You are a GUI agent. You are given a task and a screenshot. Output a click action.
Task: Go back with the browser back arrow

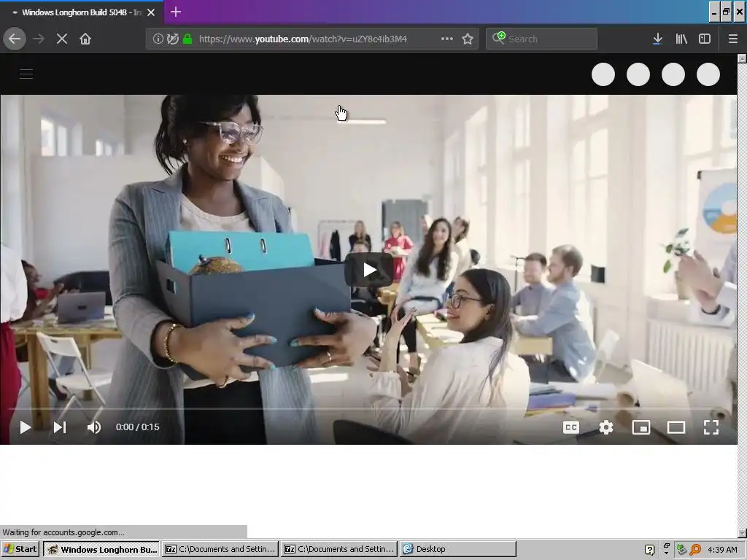(15, 39)
